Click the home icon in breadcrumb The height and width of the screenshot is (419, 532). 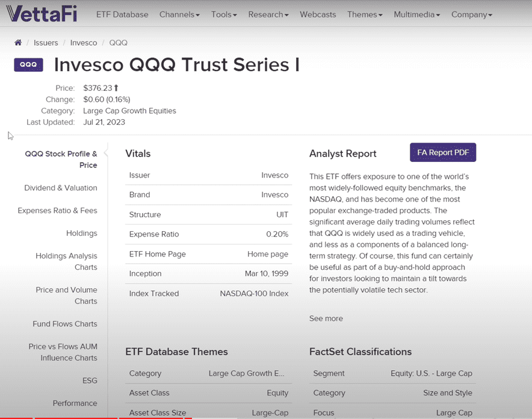click(x=18, y=43)
